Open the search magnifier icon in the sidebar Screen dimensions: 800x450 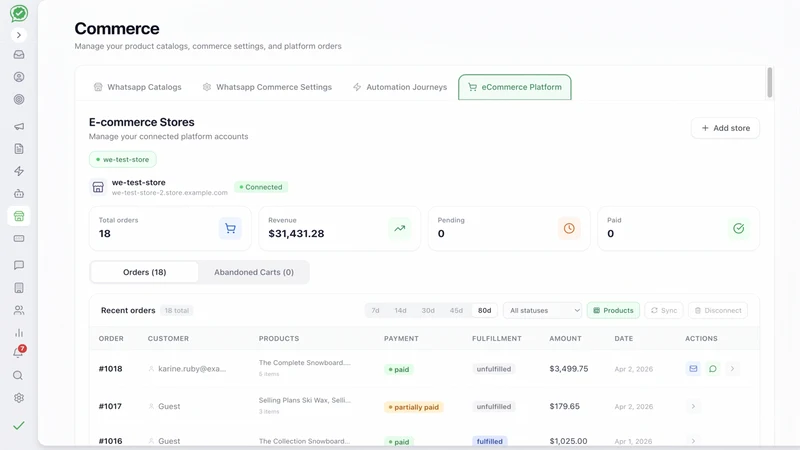[x=18, y=376]
